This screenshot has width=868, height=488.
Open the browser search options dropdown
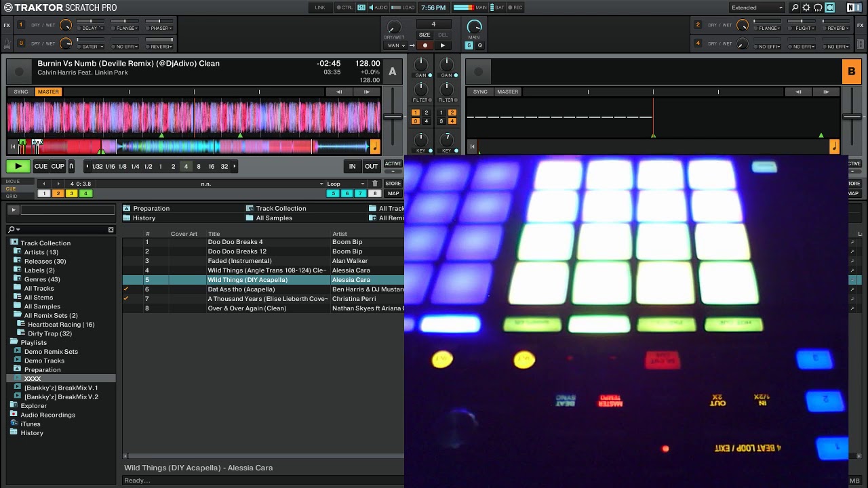pyautogui.click(x=14, y=230)
